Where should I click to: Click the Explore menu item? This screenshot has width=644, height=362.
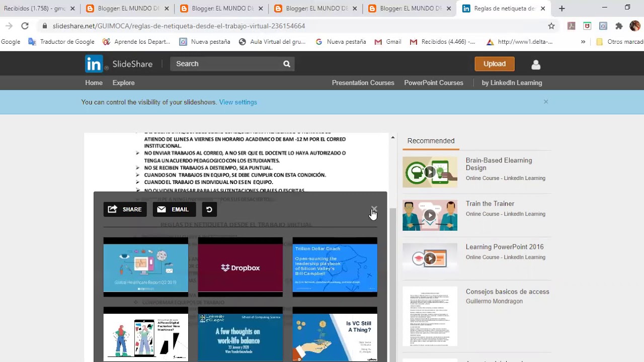(123, 83)
